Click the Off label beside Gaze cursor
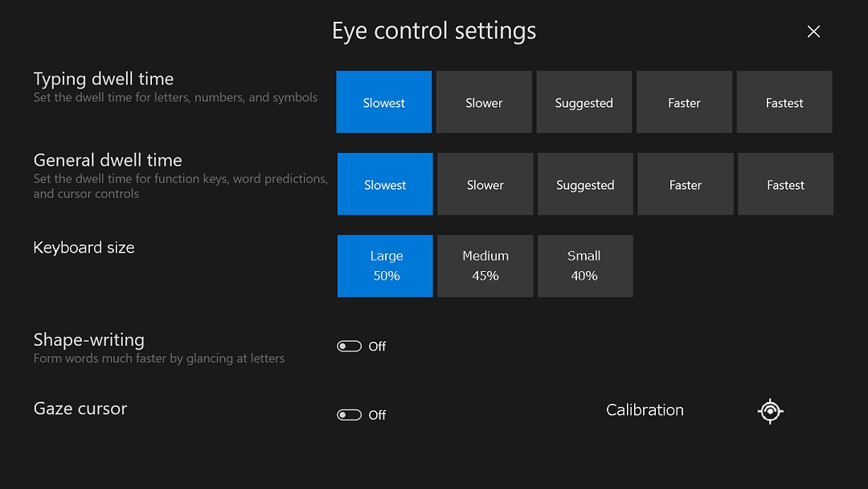 click(x=377, y=415)
